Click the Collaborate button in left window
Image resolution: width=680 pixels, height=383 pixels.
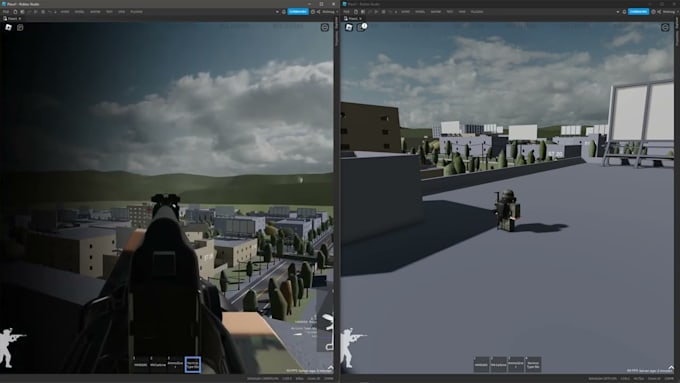click(298, 12)
